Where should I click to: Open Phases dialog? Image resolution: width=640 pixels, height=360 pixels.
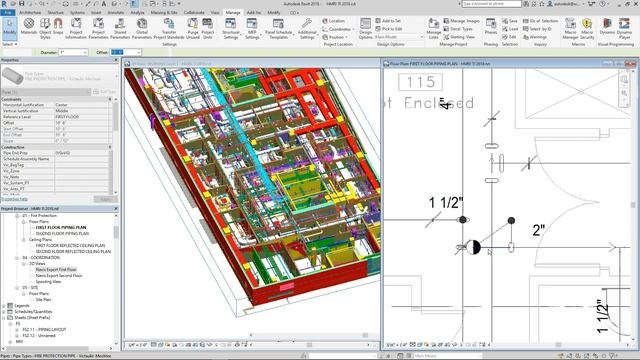(x=491, y=26)
